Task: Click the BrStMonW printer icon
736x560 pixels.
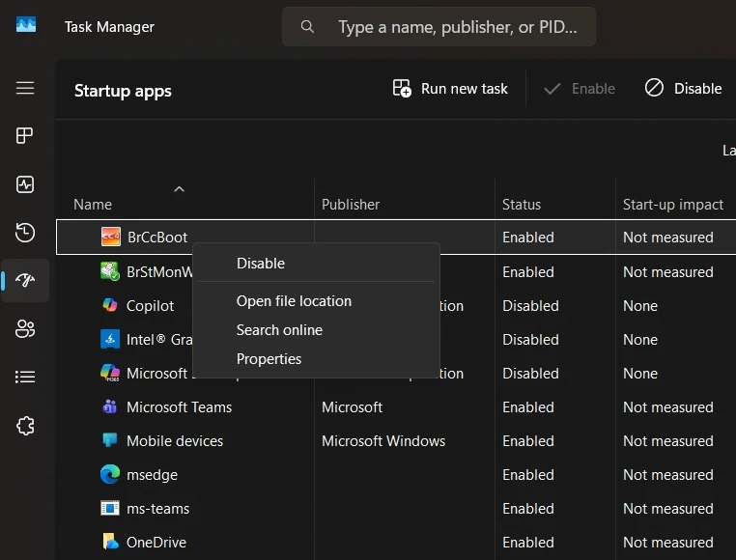Action: (x=110, y=271)
